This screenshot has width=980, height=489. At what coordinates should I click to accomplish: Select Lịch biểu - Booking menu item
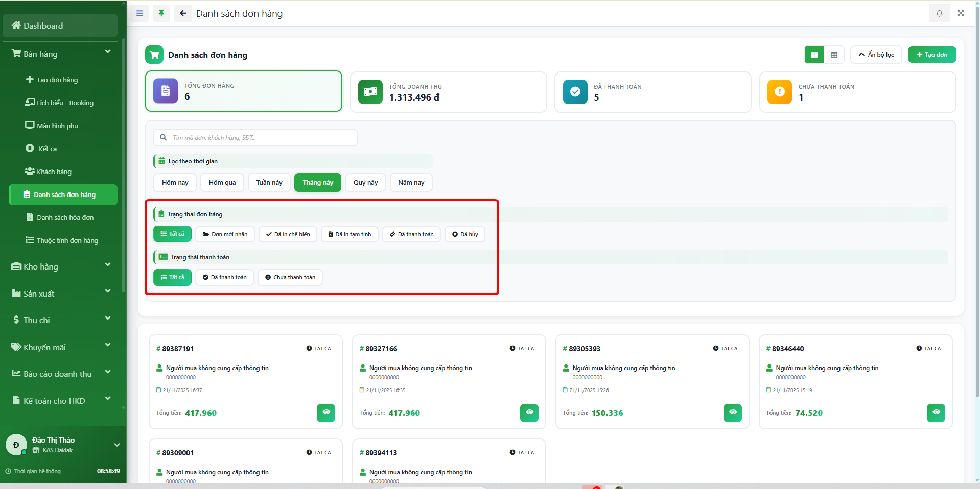pyautogui.click(x=65, y=103)
